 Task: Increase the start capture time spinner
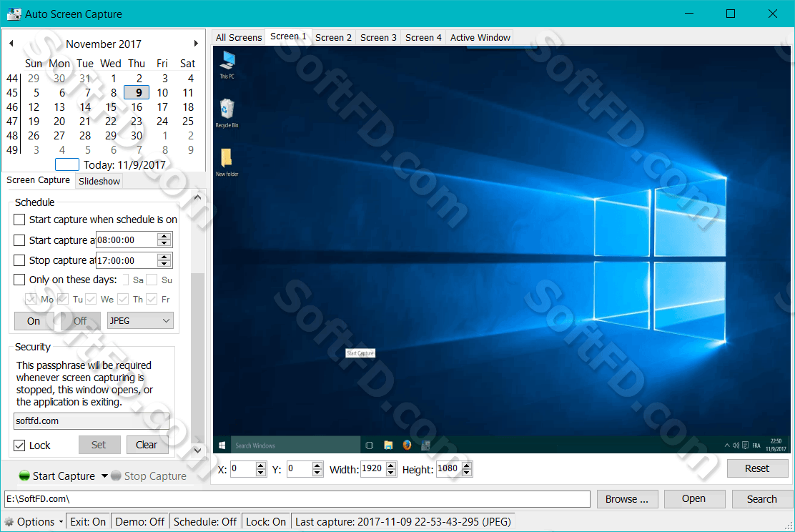coord(164,237)
